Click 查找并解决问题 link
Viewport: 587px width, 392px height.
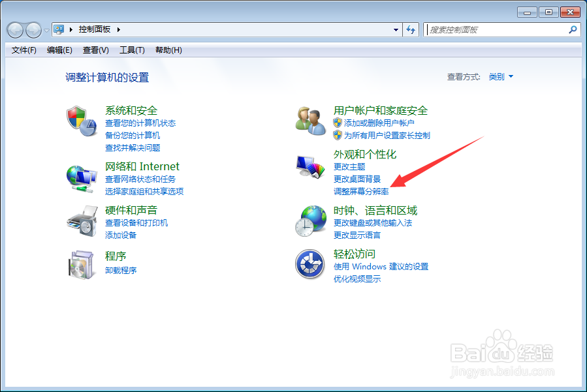click(x=133, y=148)
